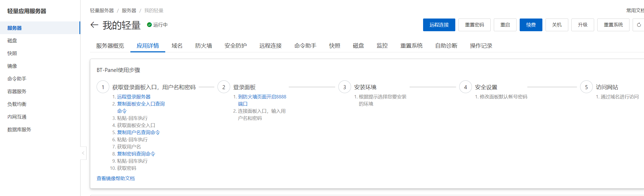Open 镜像 in the left sidebar

[x=40, y=66]
